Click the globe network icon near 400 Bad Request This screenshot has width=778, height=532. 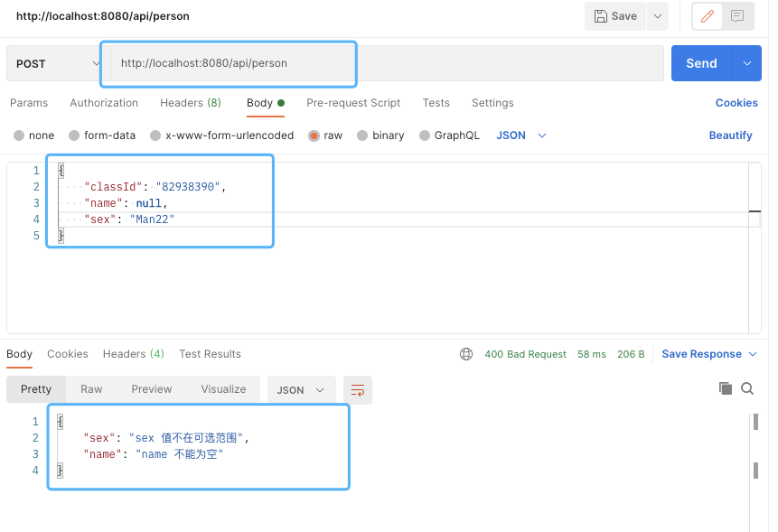(466, 354)
